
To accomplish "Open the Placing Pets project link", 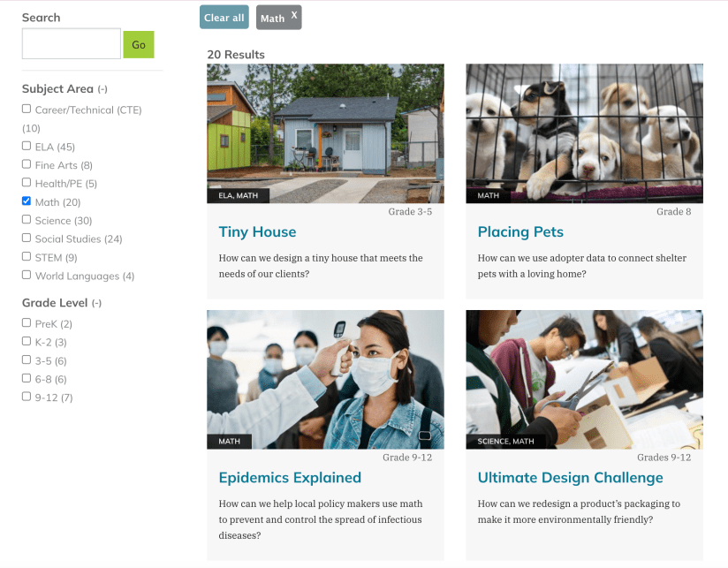I will [x=520, y=231].
